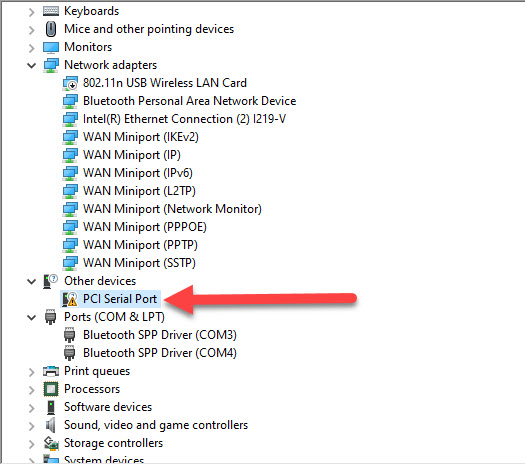Collapse the Other devices category
Viewport: 525px width, 465px height.
click(x=31, y=282)
